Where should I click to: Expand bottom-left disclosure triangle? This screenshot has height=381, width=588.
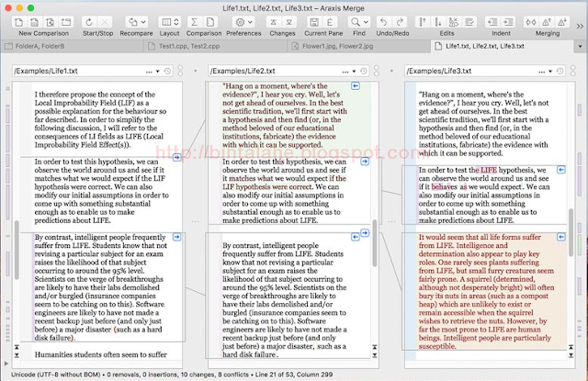[6, 364]
